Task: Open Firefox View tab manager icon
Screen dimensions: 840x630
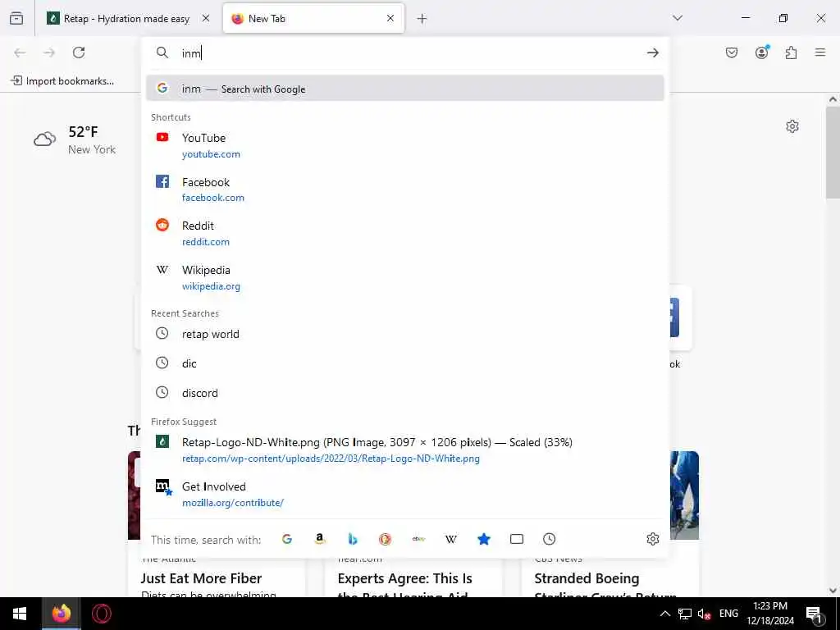Action: (x=16, y=18)
